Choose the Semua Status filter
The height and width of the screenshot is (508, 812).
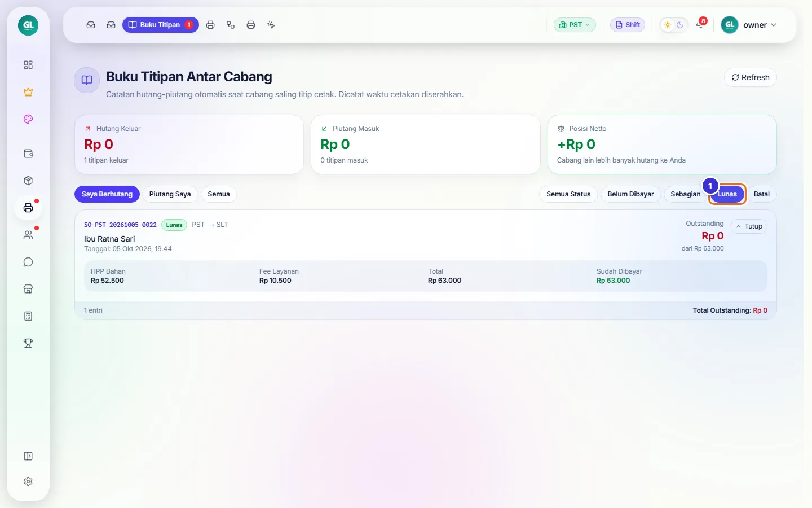pos(568,194)
